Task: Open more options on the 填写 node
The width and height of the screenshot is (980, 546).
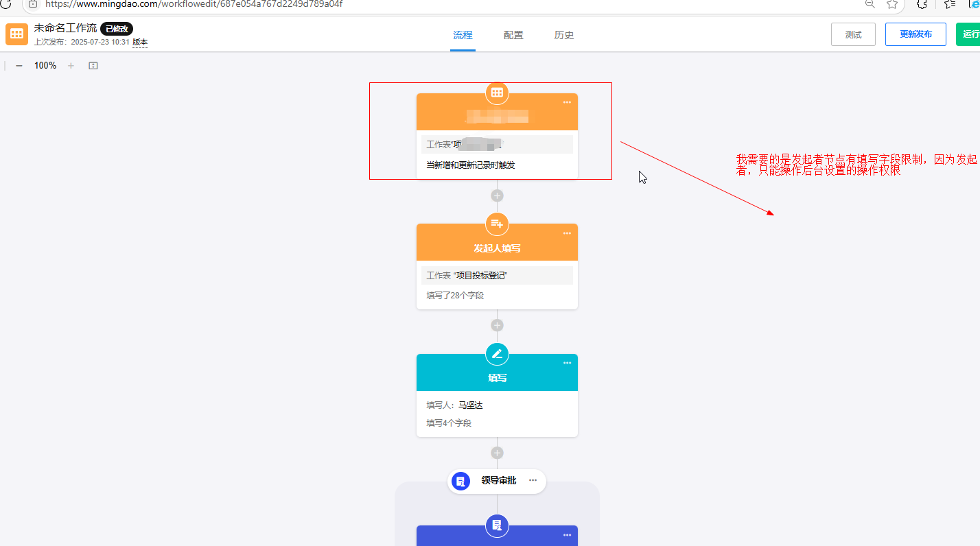Action: point(567,363)
